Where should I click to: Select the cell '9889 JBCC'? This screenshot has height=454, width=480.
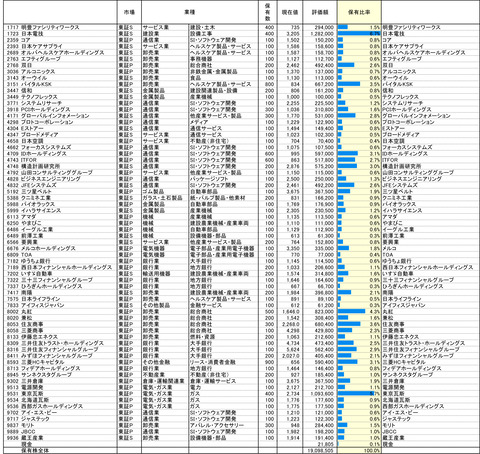[60, 432]
